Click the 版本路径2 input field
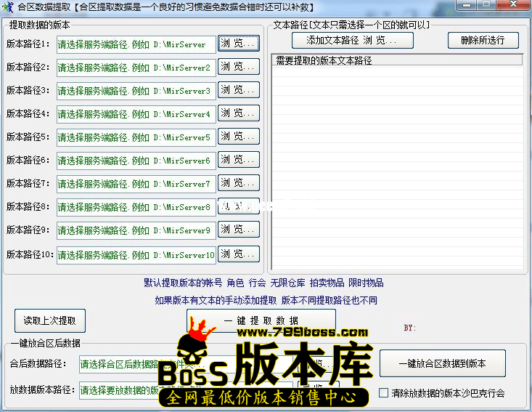This screenshot has height=412, width=532. (x=136, y=68)
